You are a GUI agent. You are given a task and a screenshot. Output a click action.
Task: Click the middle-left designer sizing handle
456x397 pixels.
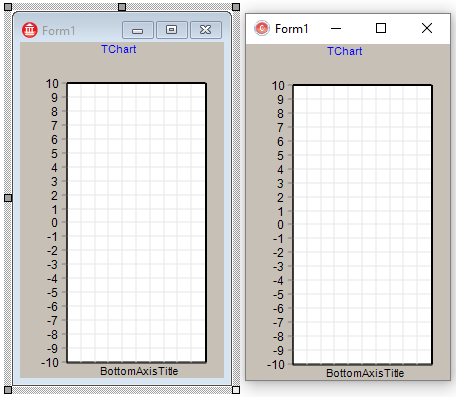8,198
